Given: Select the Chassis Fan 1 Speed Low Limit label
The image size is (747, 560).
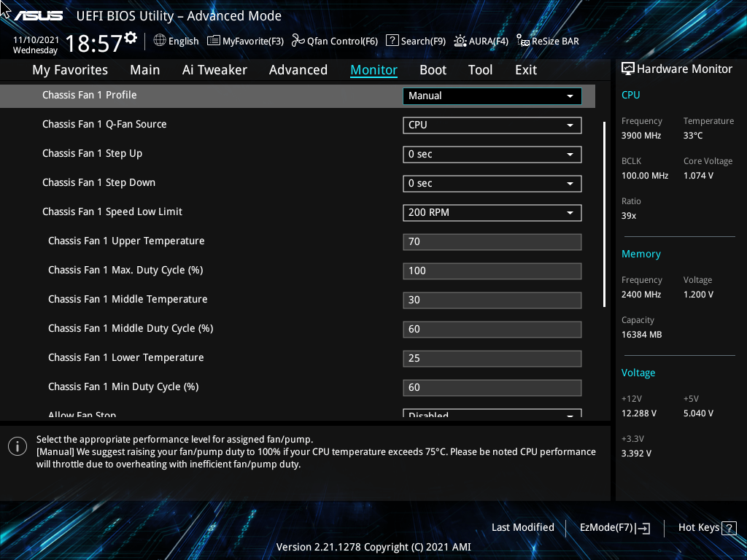Looking at the screenshot, I should pyautogui.click(x=112, y=211).
